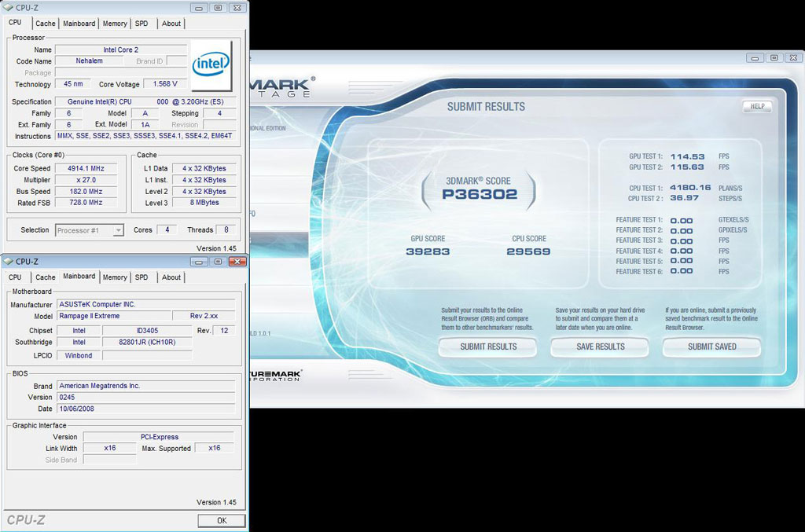805x532 pixels.
Task: Click the CPU Test 1 value 4180.16
Action: pos(690,188)
